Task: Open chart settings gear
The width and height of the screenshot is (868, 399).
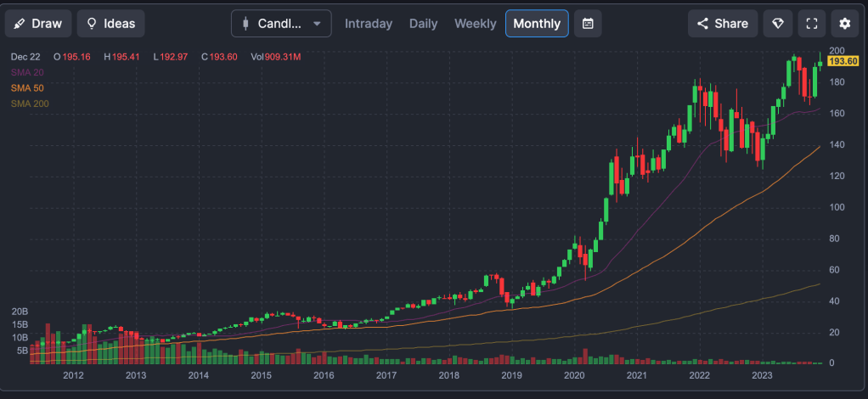Action: click(x=844, y=24)
